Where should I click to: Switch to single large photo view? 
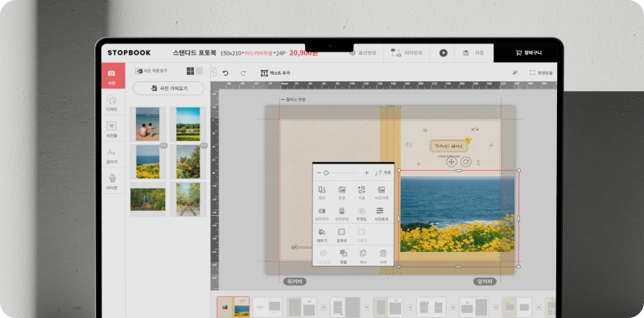pyautogui.click(x=199, y=71)
